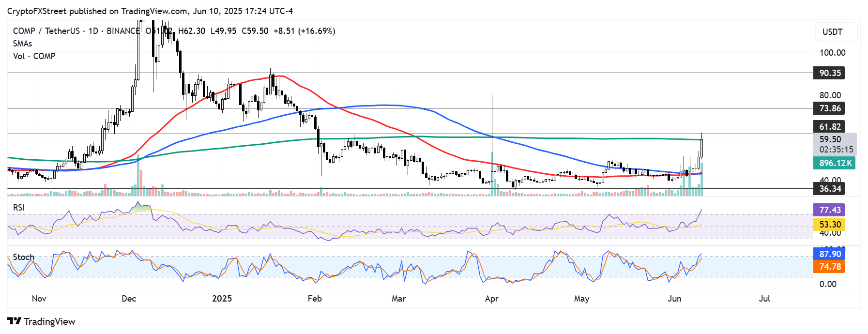868x334 pixels.
Task: Click the 2025 marker on time axis
Action: (x=222, y=299)
